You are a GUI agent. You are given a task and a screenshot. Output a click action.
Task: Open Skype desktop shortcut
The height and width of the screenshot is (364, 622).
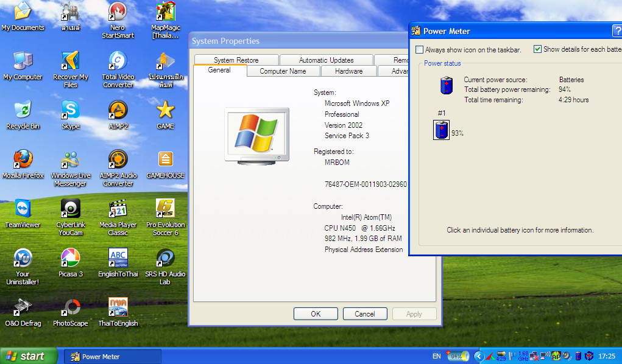pyautogui.click(x=70, y=111)
